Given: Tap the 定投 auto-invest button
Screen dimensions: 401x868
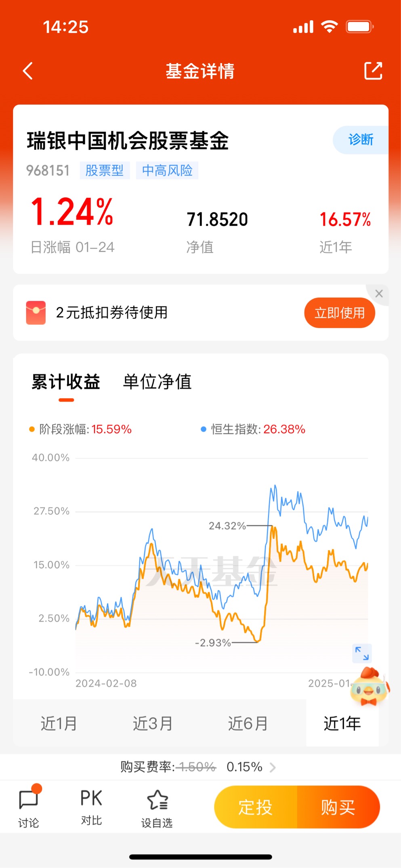Looking at the screenshot, I should (256, 807).
